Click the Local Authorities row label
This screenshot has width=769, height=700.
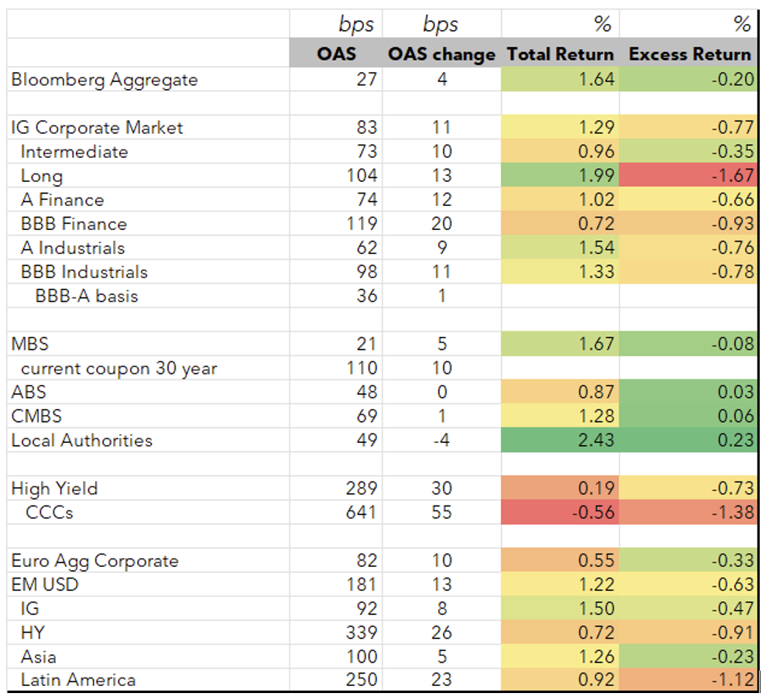(x=82, y=441)
